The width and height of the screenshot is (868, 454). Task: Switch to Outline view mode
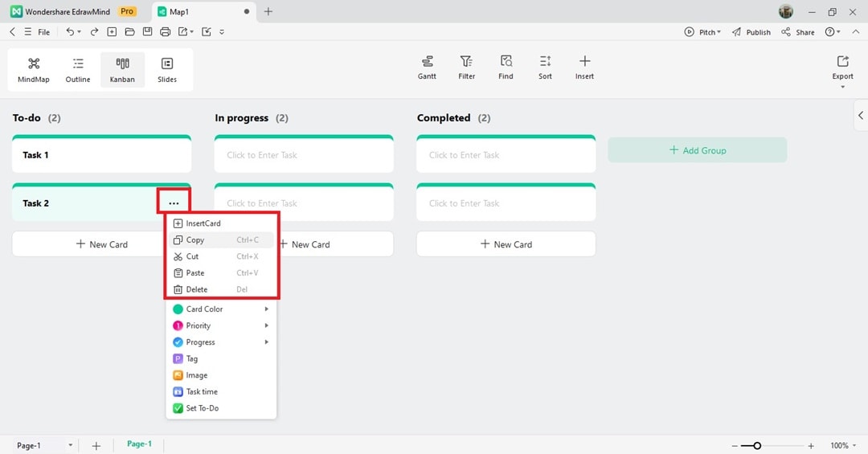coord(78,69)
